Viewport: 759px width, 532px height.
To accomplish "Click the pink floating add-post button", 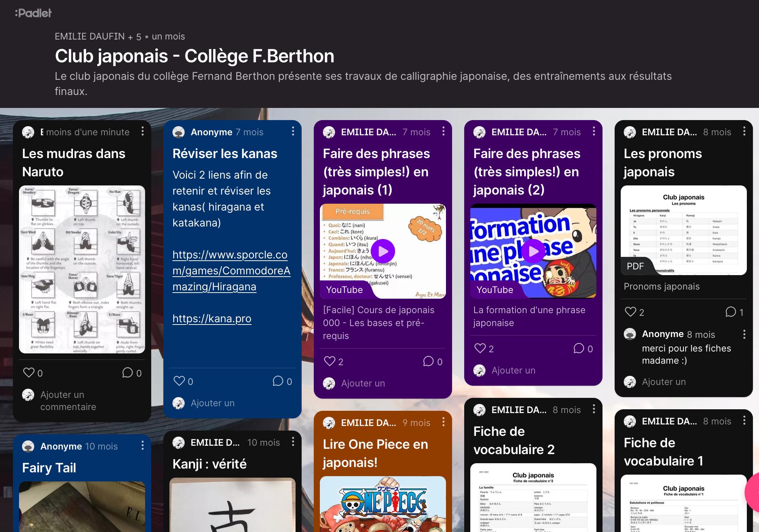I will click(x=752, y=492).
